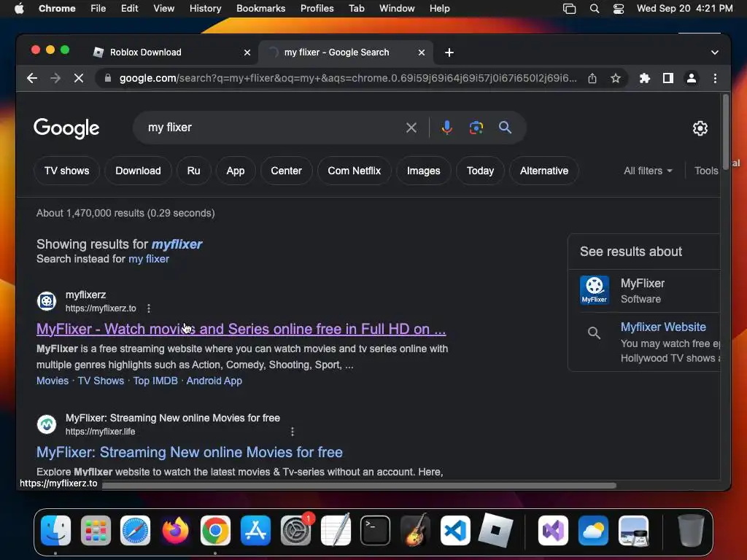Viewport: 747px width, 560px height.
Task: Open the Profiles menu
Action: point(317,9)
